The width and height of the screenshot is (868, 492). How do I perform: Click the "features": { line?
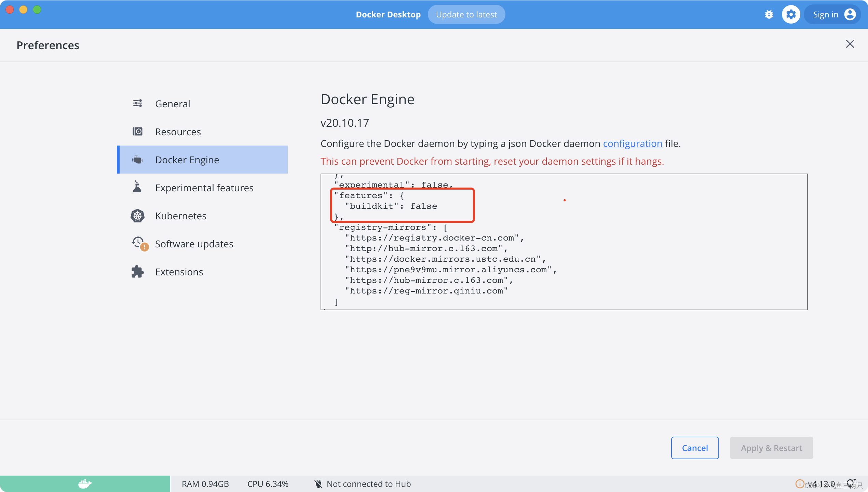[x=369, y=195]
